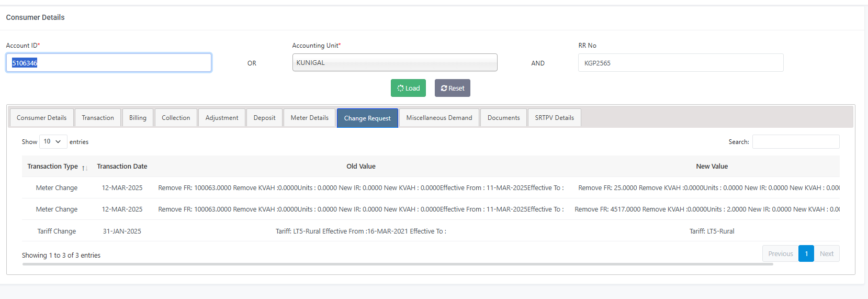Click New Value starting 'Remove FR: 4517.0000'
The image size is (868, 299).
tap(707, 209)
